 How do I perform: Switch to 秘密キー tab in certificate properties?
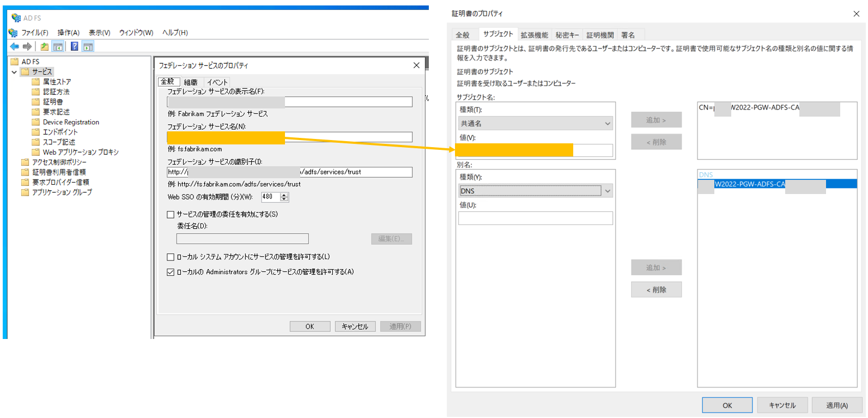point(567,35)
